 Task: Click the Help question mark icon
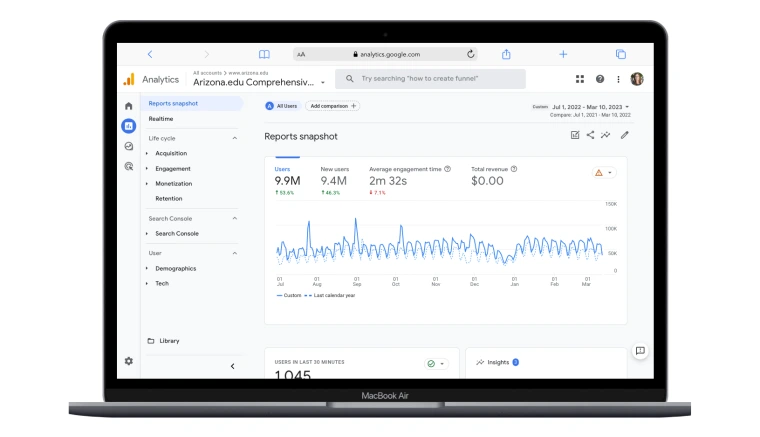(x=600, y=79)
